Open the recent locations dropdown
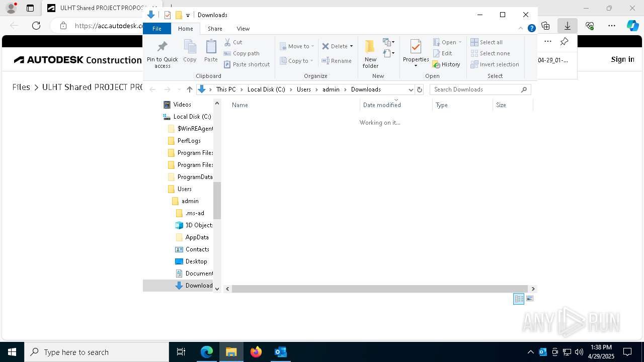This screenshot has width=644, height=362. click(x=179, y=89)
